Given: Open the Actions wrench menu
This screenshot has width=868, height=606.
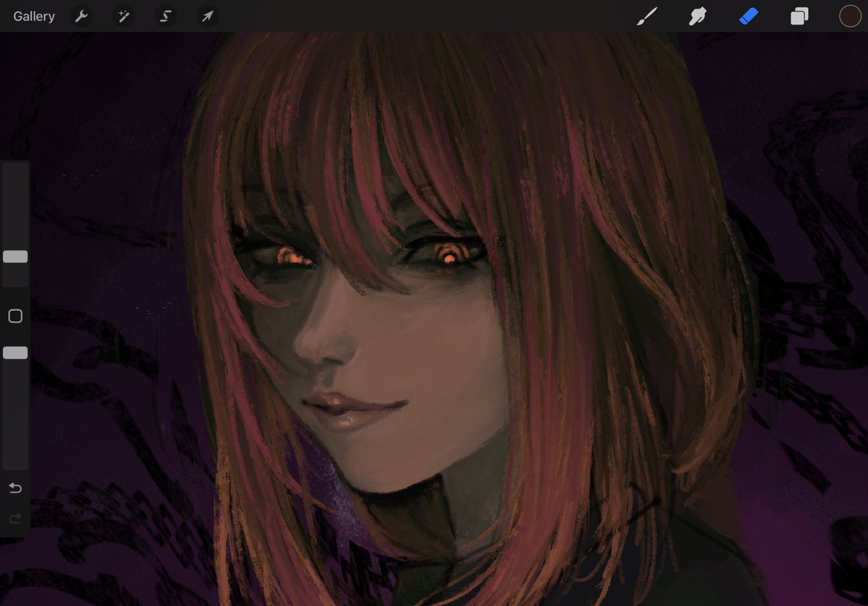Looking at the screenshot, I should point(82,16).
